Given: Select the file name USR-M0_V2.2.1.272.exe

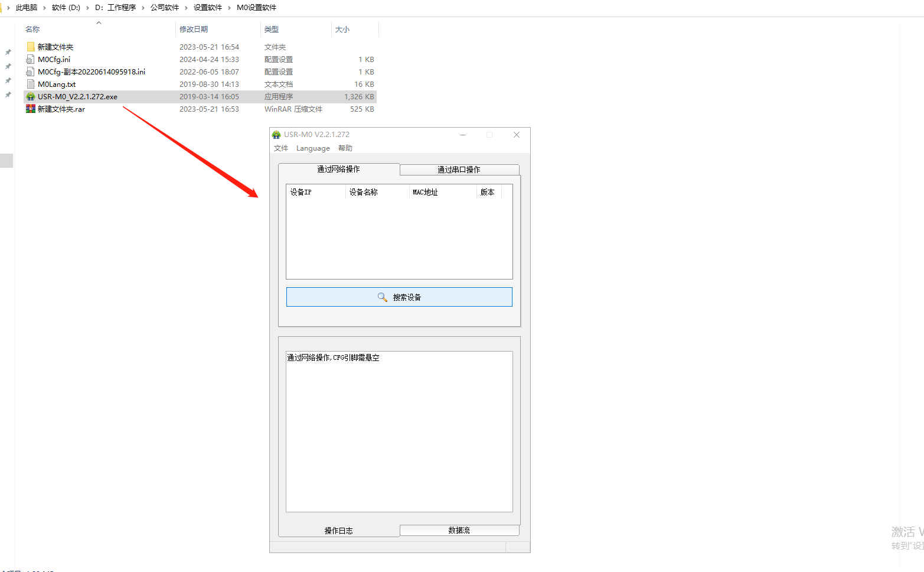Looking at the screenshot, I should coord(77,96).
